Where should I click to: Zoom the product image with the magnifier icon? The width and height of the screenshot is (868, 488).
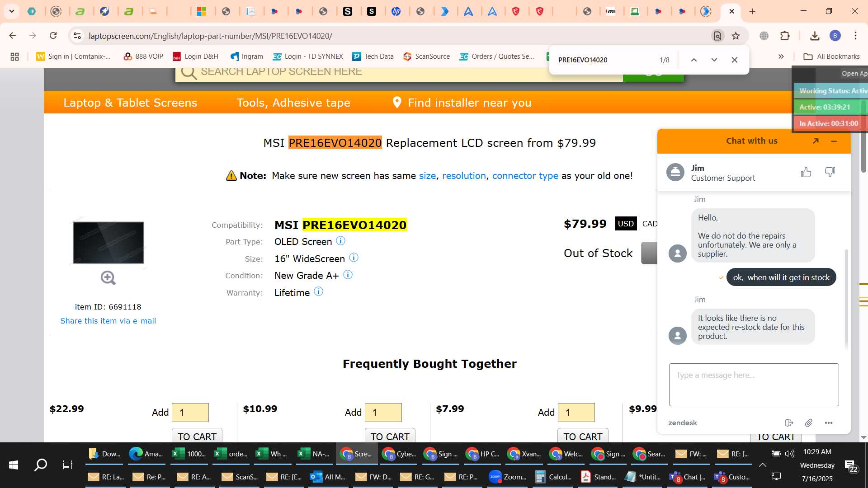[x=108, y=278]
